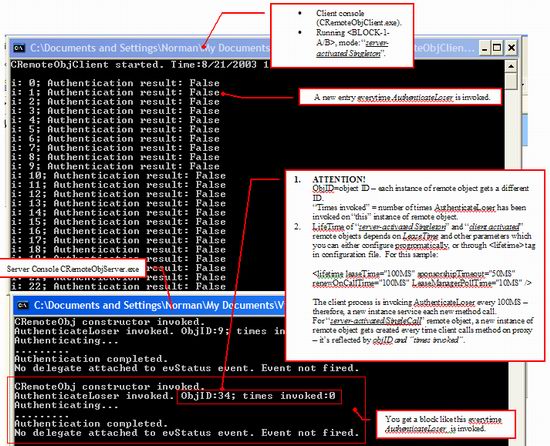
Task: Click the client console scroll-up arrow
Action: pos(511,66)
